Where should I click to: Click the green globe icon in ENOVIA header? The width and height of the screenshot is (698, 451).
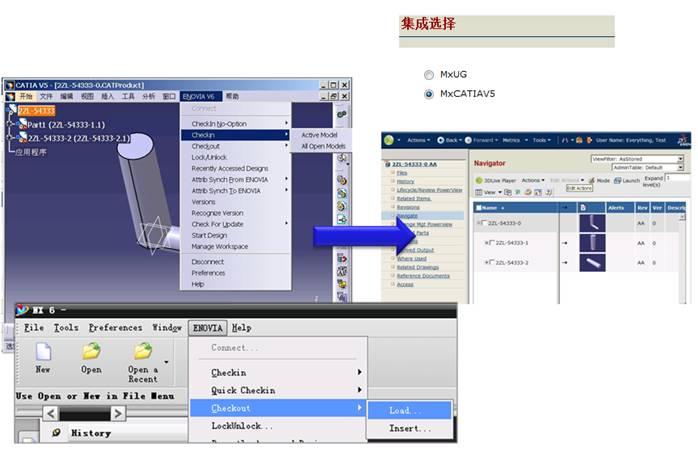(389, 140)
